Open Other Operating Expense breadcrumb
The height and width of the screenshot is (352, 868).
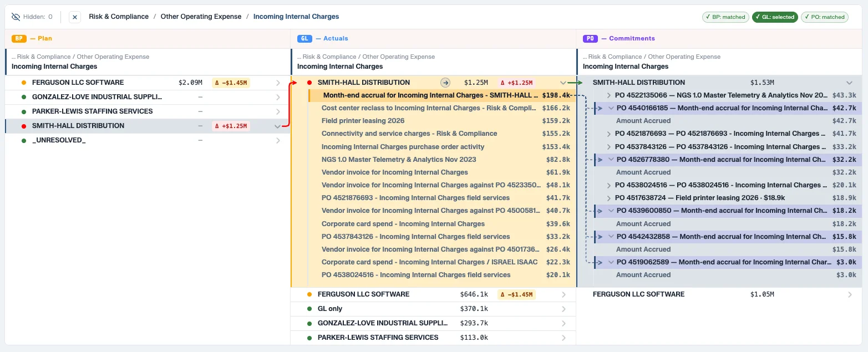click(201, 17)
